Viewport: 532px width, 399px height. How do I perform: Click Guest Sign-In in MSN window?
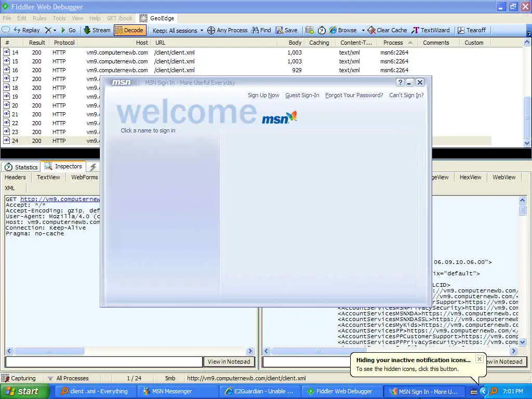pos(302,96)
